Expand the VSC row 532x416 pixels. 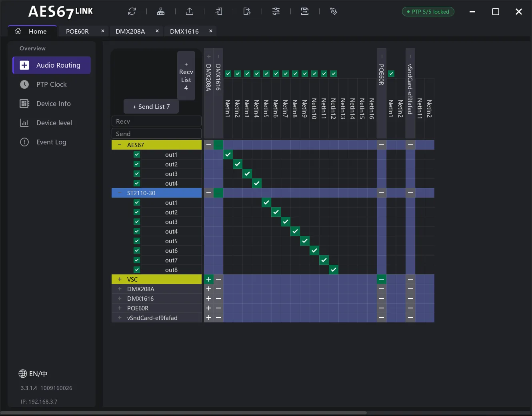[119, 279]
